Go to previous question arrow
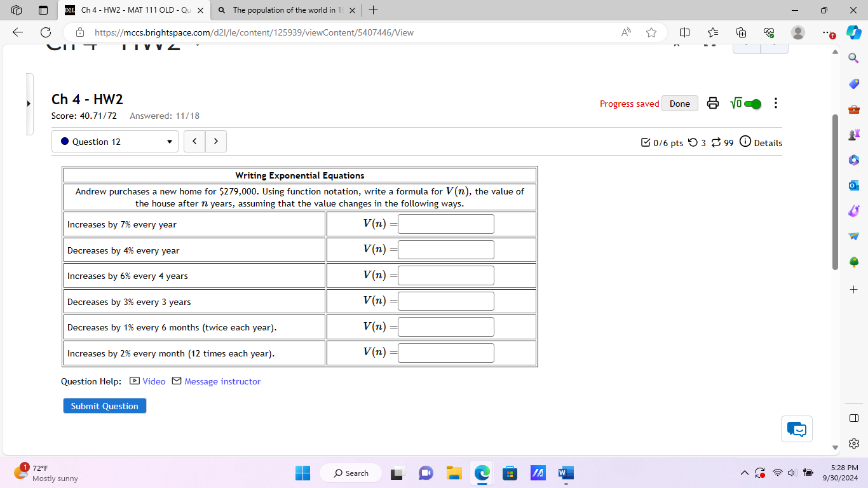Viewport: 868px width, 488px height. [x=194, y=141]
